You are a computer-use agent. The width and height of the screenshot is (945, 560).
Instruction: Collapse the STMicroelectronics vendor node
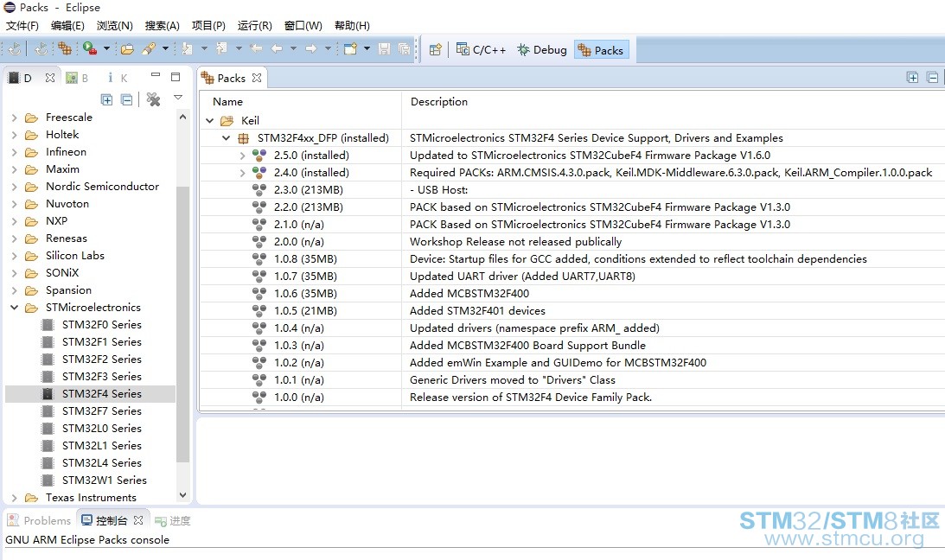click(x=15, y=307)
